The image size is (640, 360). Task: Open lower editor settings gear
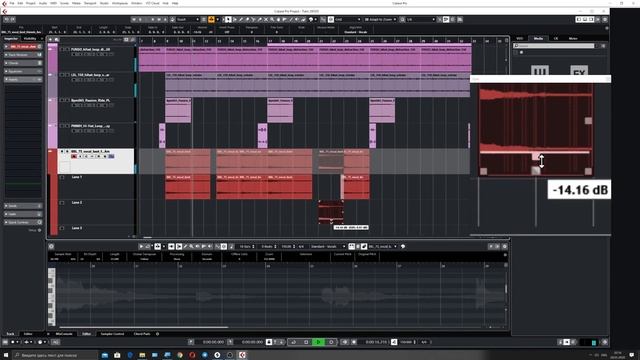[x=504, y=246]
